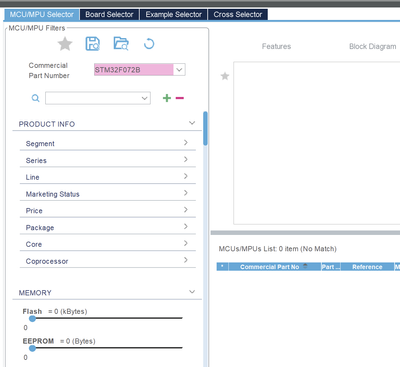The height and width of the screenshot is (367, 400).
Task: Switch to the Example Selector tab
Action: 174,15
